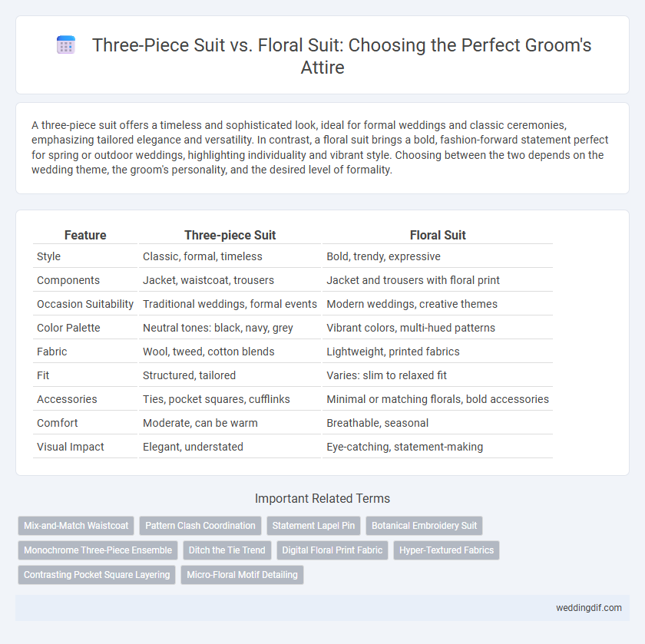The width and height of the screenshot is (645, 644).
Task: Open the Statement Lapel Pin tag
Action: (313, 526)
